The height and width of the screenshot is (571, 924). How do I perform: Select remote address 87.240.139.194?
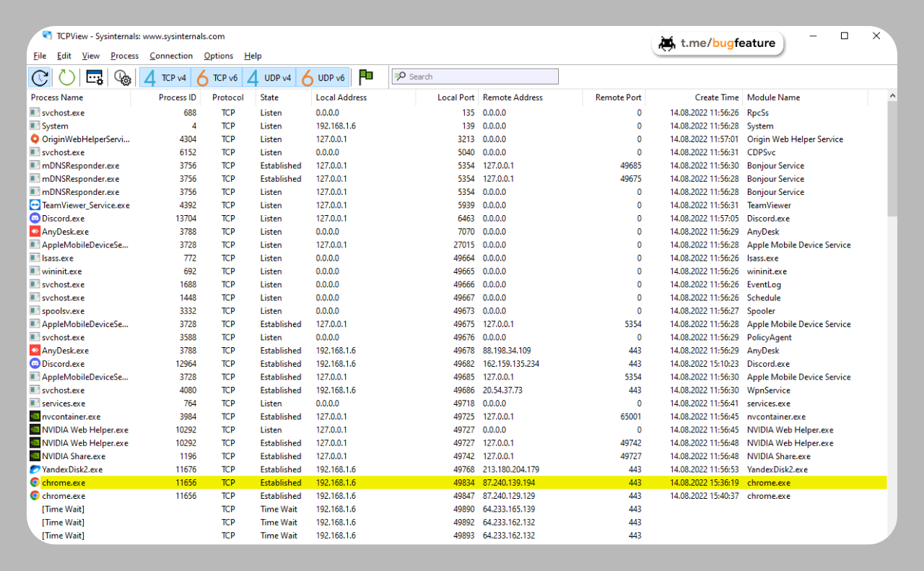tap(509, 483)
